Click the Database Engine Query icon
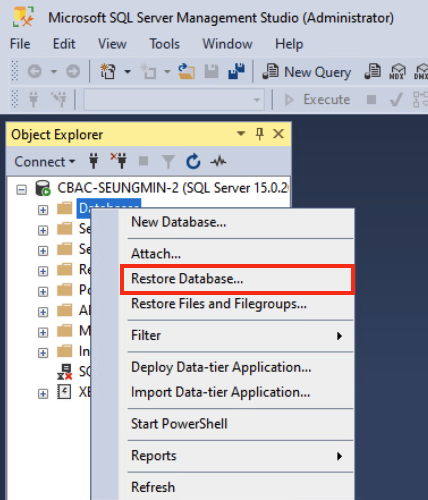This screenshot has width=428, height=500. click(x=372, y=71)
